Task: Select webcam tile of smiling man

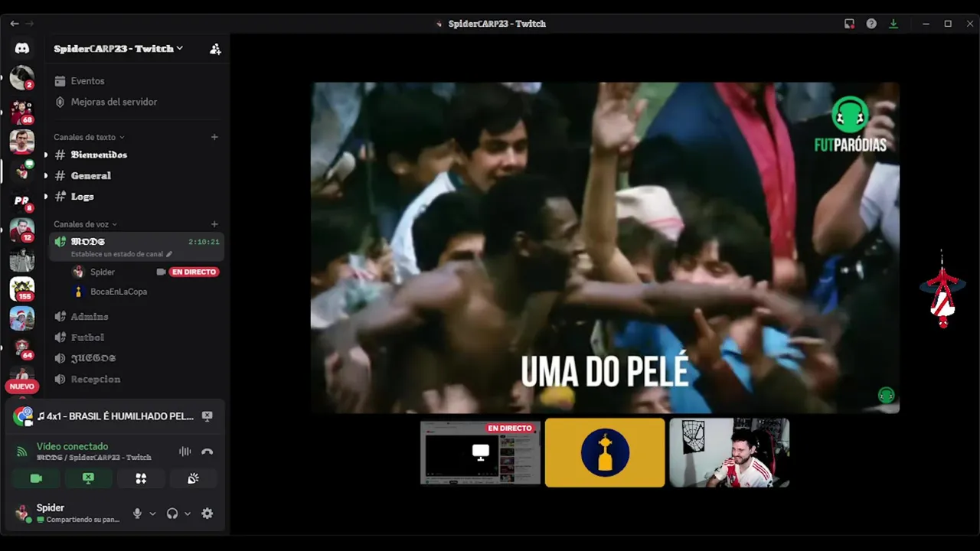Action: (729, 452)
